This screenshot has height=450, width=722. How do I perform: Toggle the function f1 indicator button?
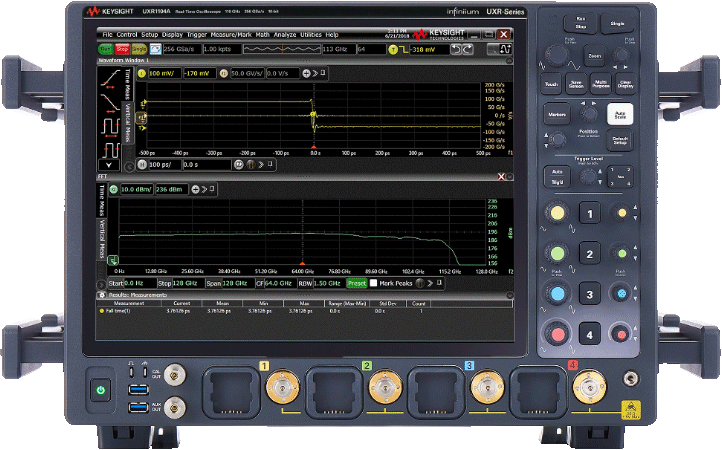pos(223,73)
